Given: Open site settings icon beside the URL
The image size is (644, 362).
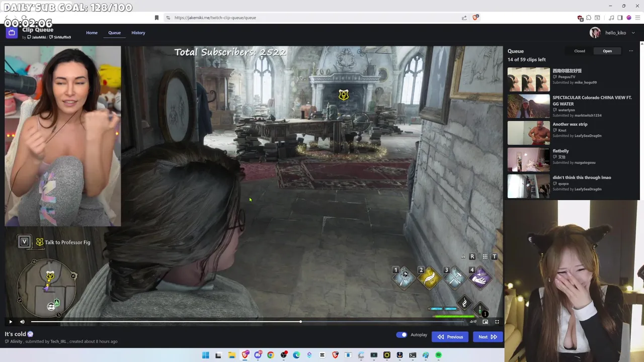Looking at the screenshot, I should (168, 18).
